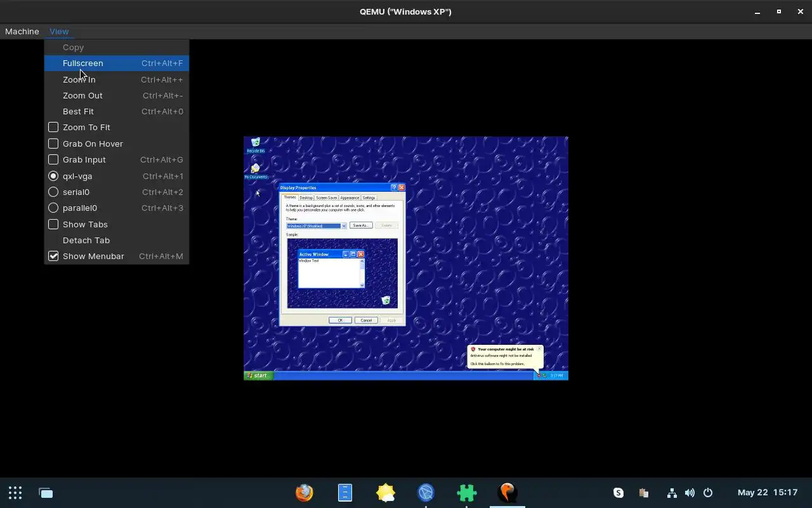Open the Settings tab in Display Properties
This screenshot has width=812, height=508.
(369, 197)
